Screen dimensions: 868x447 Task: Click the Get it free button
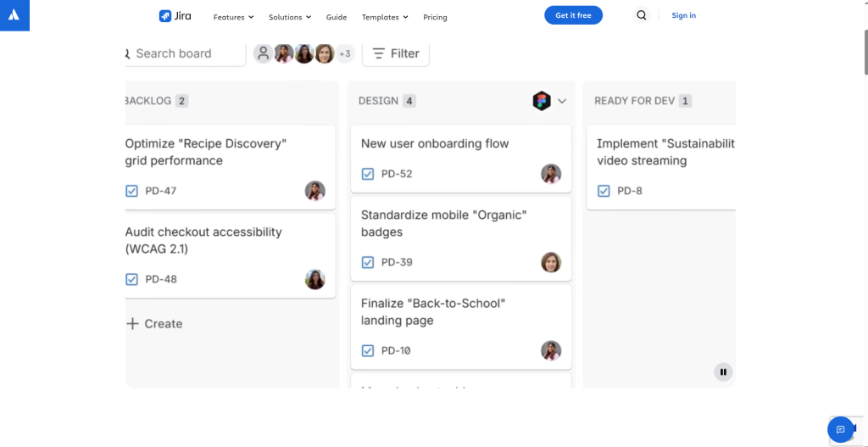point(574,15)
